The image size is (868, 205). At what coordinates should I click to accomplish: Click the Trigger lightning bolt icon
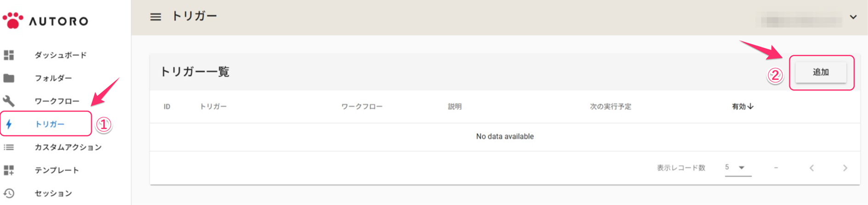(9, 124)
